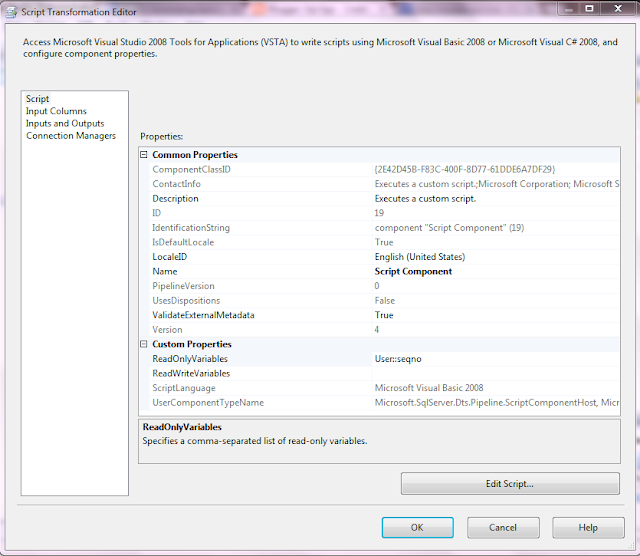Screen dimensions: 640x556
Task: Select the IsDefaultLocale property
Action: 183,242
